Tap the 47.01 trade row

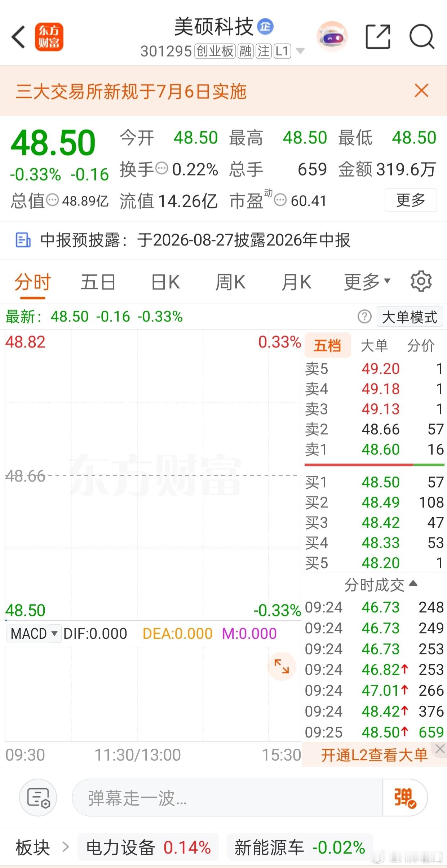click(x=374, y=691)
